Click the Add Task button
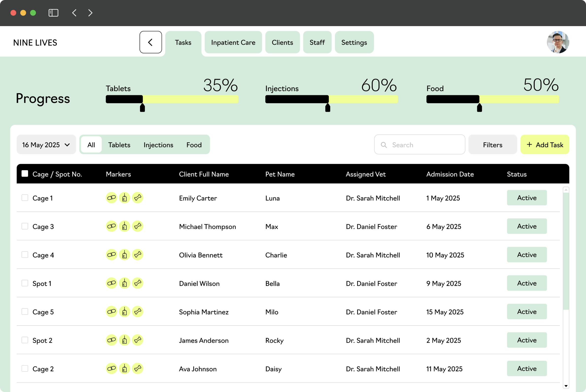Screen dimensions: 586x392 point(545,145)
